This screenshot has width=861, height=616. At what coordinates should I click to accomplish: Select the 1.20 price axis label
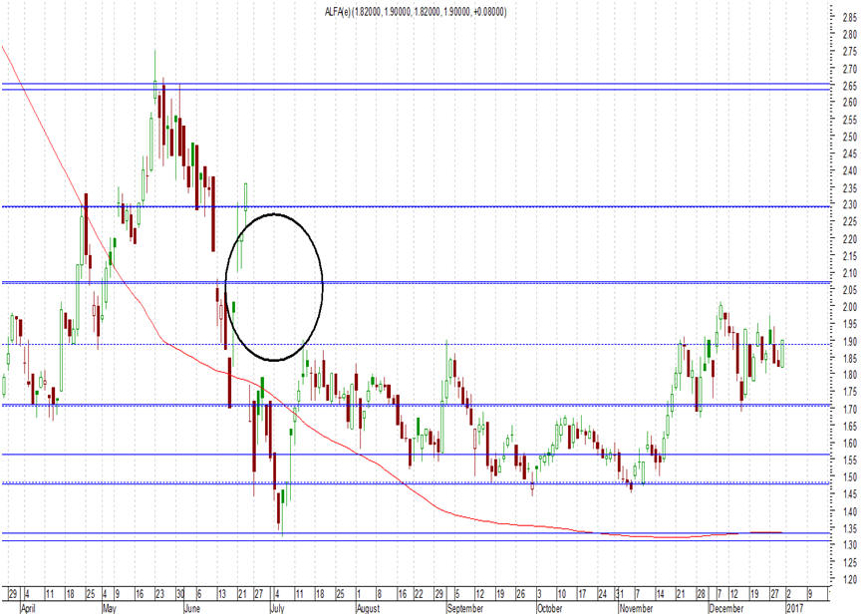tap(849, 579)
